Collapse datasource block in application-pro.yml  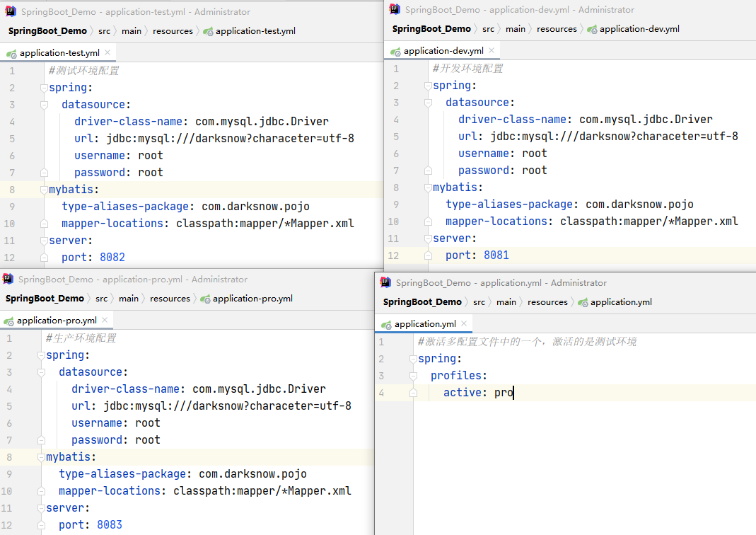(x=41, y=372)
